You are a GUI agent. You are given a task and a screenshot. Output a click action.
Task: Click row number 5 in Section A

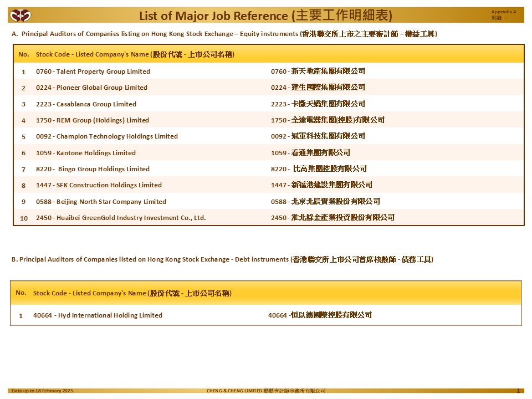point(23,137)
